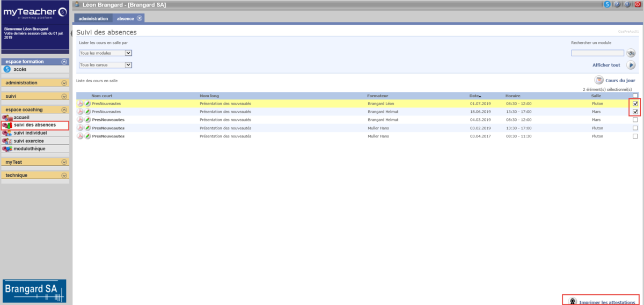Switch to the administration tab
The image size is (644, 305).
tap(93, 18)
